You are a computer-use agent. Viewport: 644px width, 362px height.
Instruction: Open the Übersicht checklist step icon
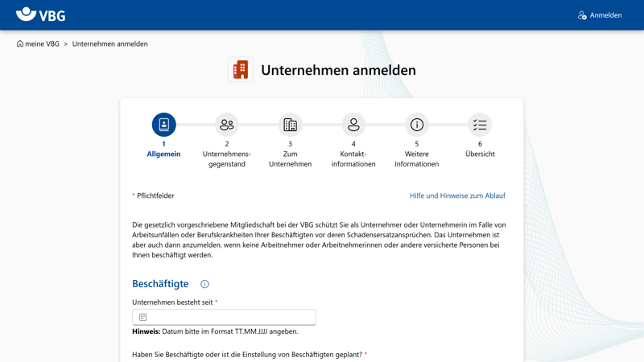tap(480, 125)
